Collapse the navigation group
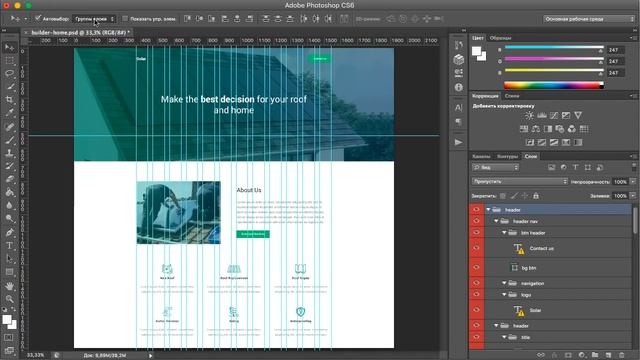This screenshot has width=640, height=360. pyautogui.click(x=504, y=283)
